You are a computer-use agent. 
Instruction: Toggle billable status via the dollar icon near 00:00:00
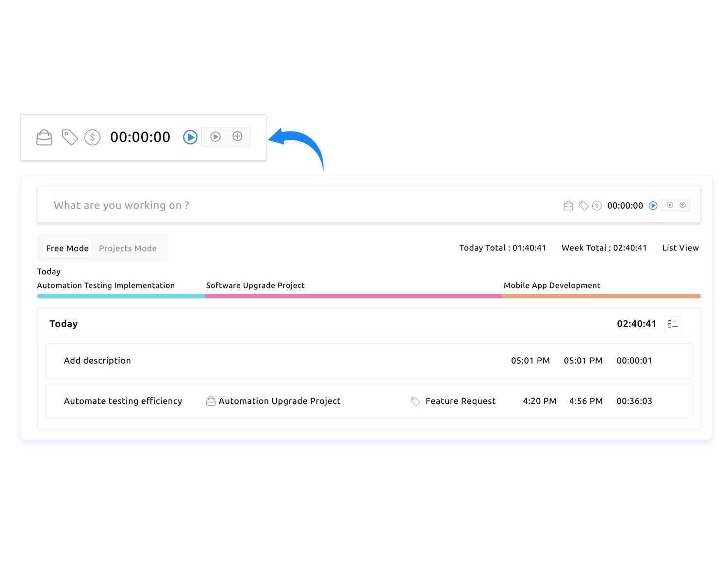coord(596,205)
